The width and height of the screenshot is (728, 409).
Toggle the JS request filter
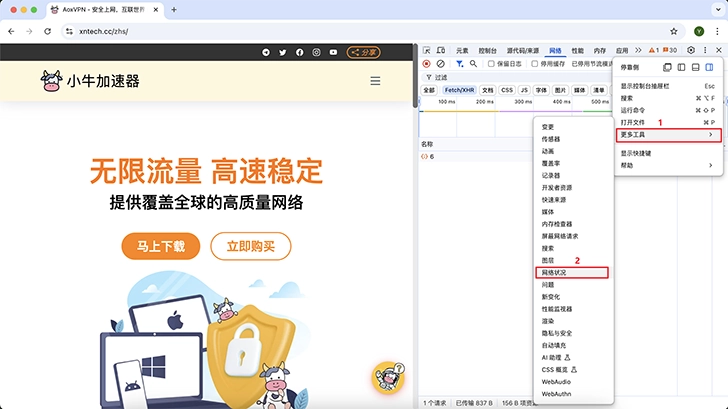(524, 90)
